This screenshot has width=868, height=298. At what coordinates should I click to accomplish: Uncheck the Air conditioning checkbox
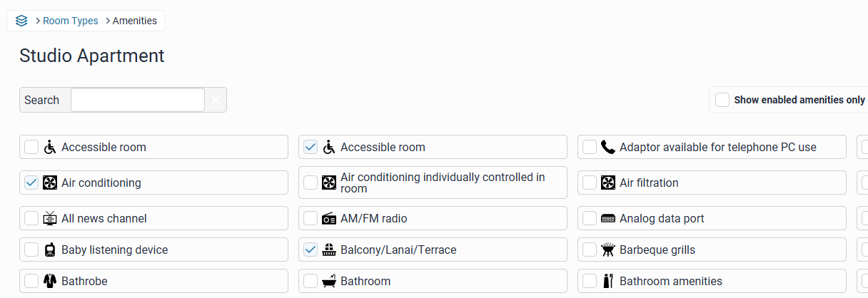pyautogui.click(x=31, y=183)
